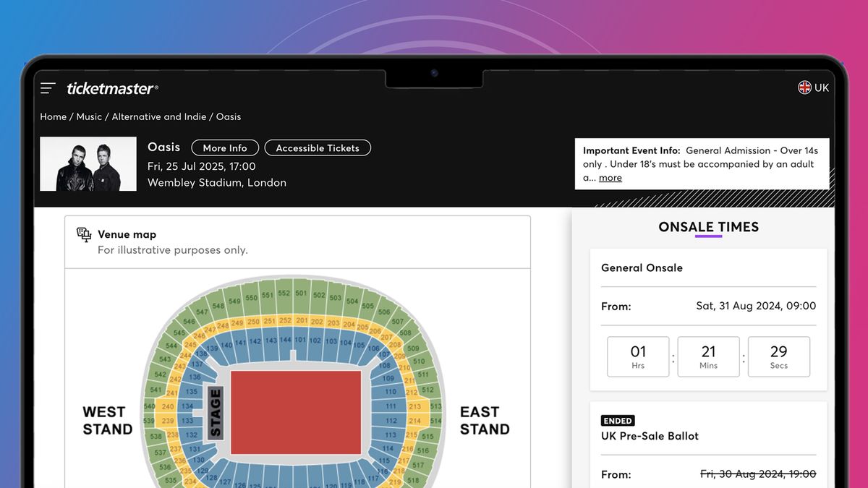Image resolution: width=868 pixels, height=488 pixels.
Task: Expand the UK Pre-Sale Ballot section
Action: tap(649, 436)
